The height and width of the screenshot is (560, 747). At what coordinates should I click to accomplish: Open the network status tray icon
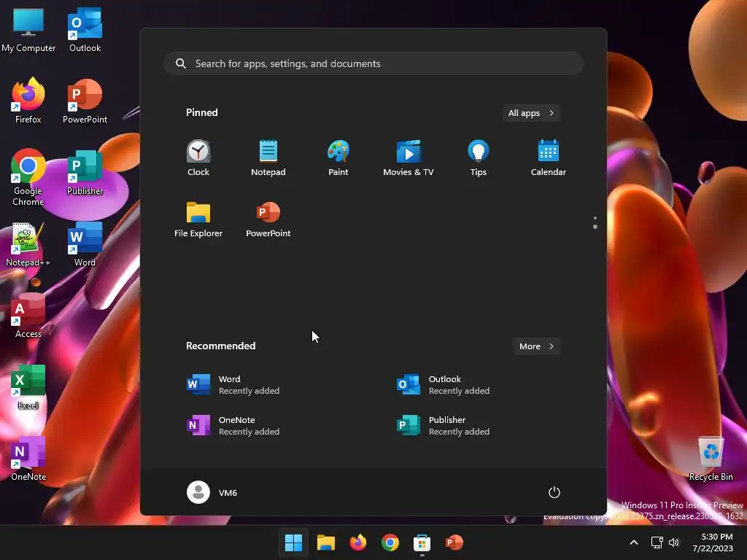pyautogui.click(x=657, y=542)
